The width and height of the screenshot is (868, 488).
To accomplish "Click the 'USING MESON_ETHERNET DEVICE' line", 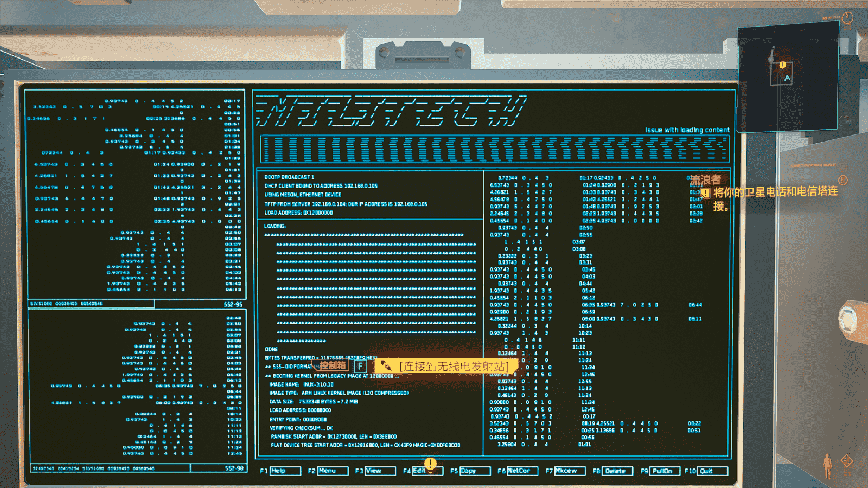I will click(x=303, y=195).
